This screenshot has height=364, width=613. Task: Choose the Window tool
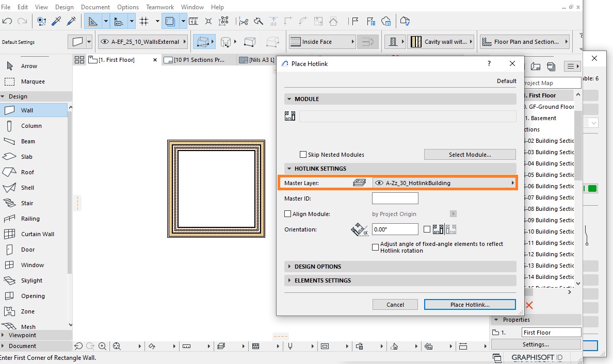point(33,265)
